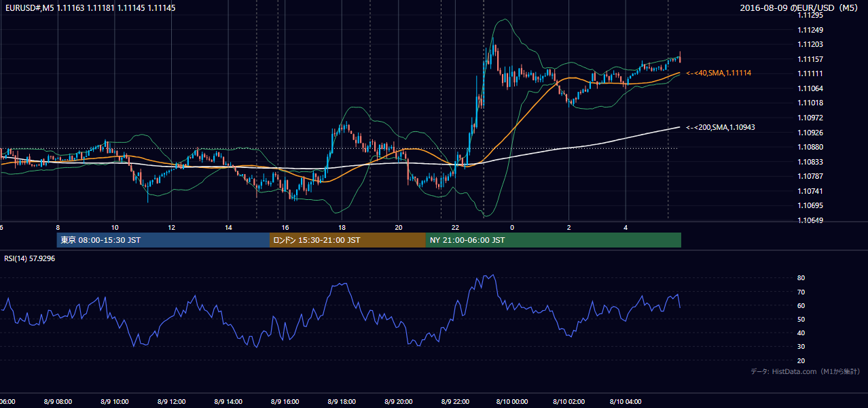Click hour tick 0 under the price chart
The height and width of the screenshot is (408, 868).
coord(512,227)
